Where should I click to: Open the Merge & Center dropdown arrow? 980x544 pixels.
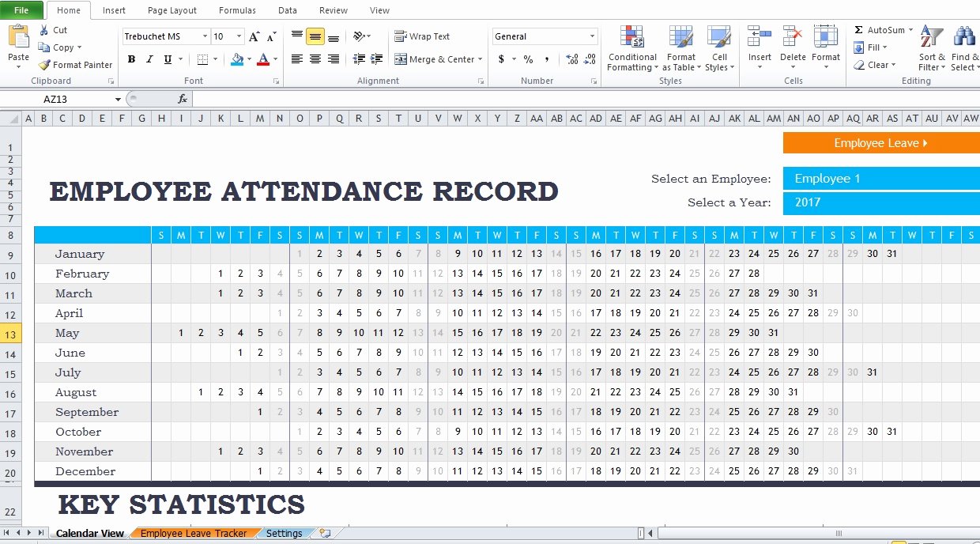(x=481, y=59)
